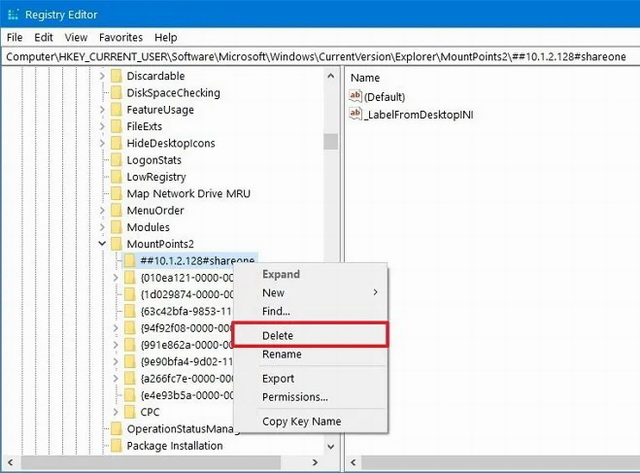This screenshot has height=473, width=640.
Task: Open the Favorites menu in menu bar
Action: (120, 37)
